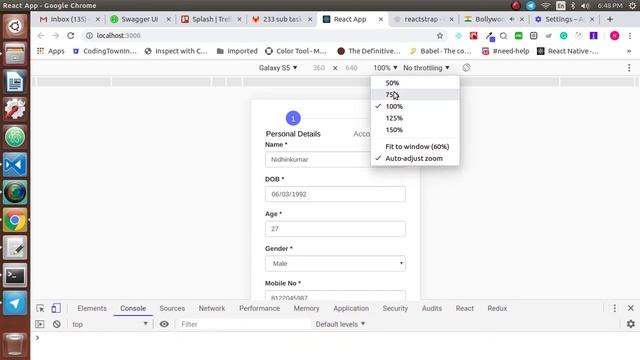Click the profile avatar icon
The width and height of the screenshot is (640, 360).
coord(614,36)
